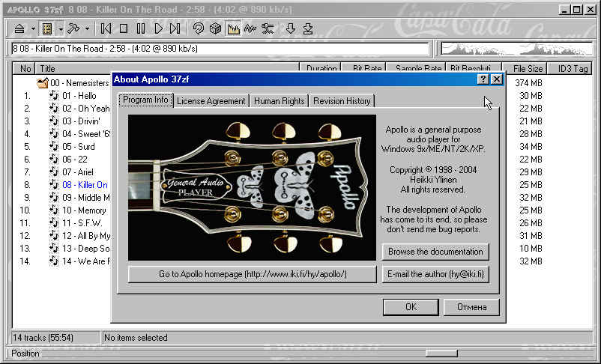The image size is (601, 364).
Task: Click E-mail the author button
Action: [435, 274]
